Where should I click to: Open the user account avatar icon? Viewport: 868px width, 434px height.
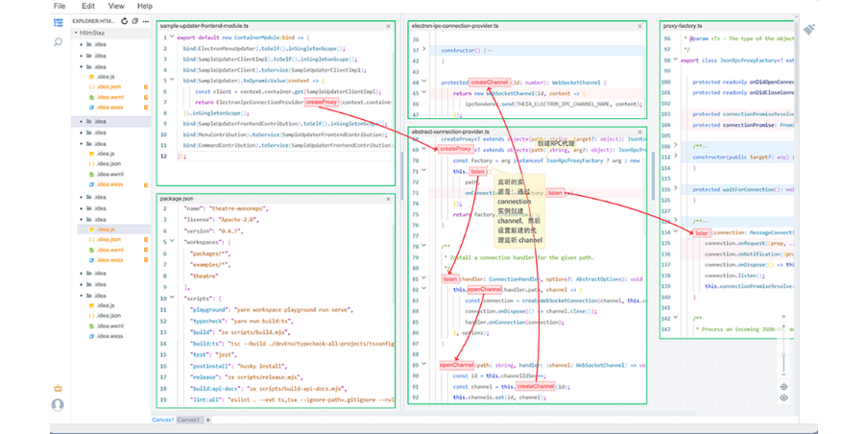[58, 405]
